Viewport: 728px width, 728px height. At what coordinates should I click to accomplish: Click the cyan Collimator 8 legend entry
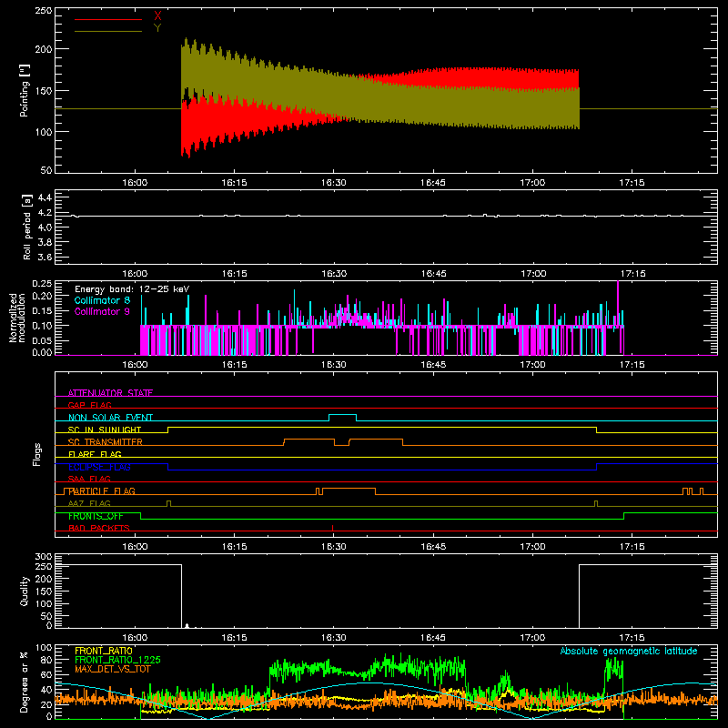102,300
